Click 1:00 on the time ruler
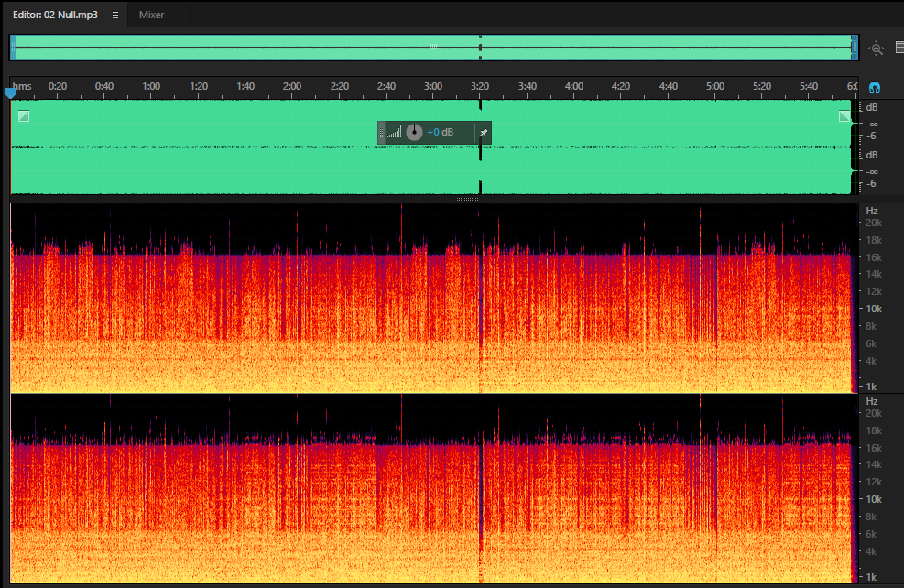The height and width of the screenshot is (588, 904). pyautogui.click(x=151, y=86)
